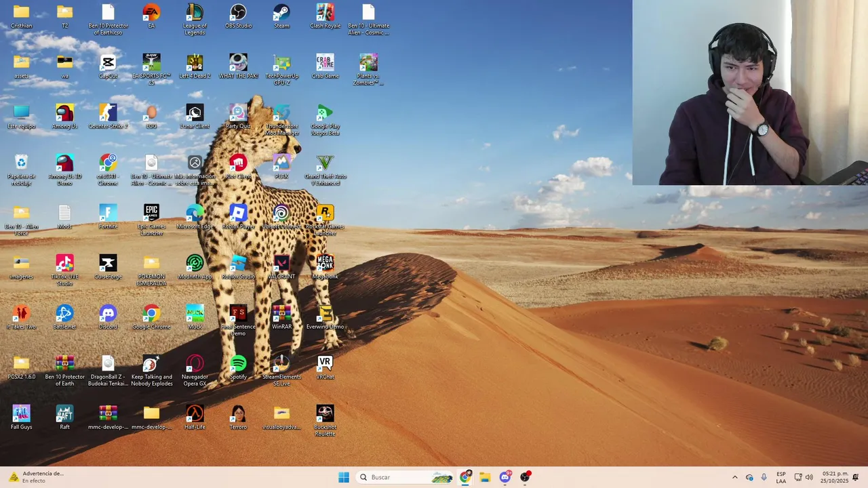Select the Navegador Opera GX icon

point(195,370)
